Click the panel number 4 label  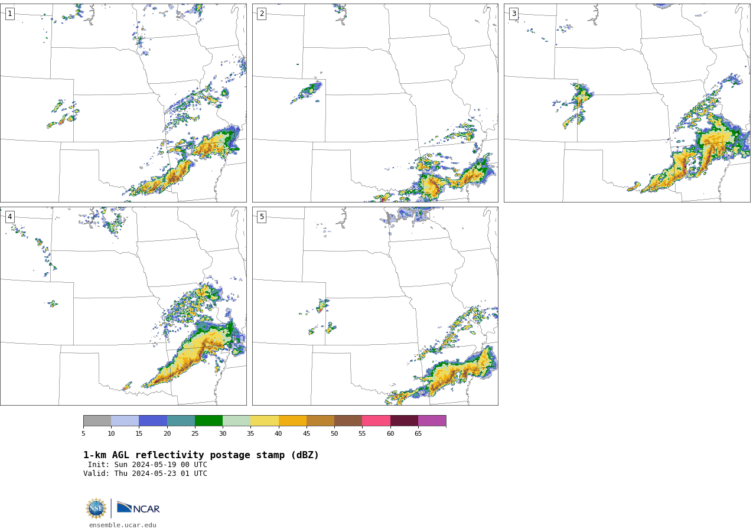[x=9, y=217]
